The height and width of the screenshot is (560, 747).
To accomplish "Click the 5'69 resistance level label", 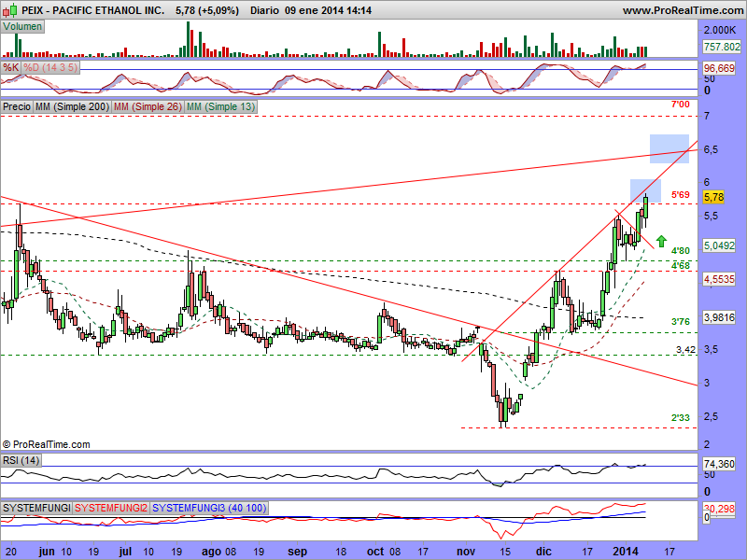I will (681, 194).
